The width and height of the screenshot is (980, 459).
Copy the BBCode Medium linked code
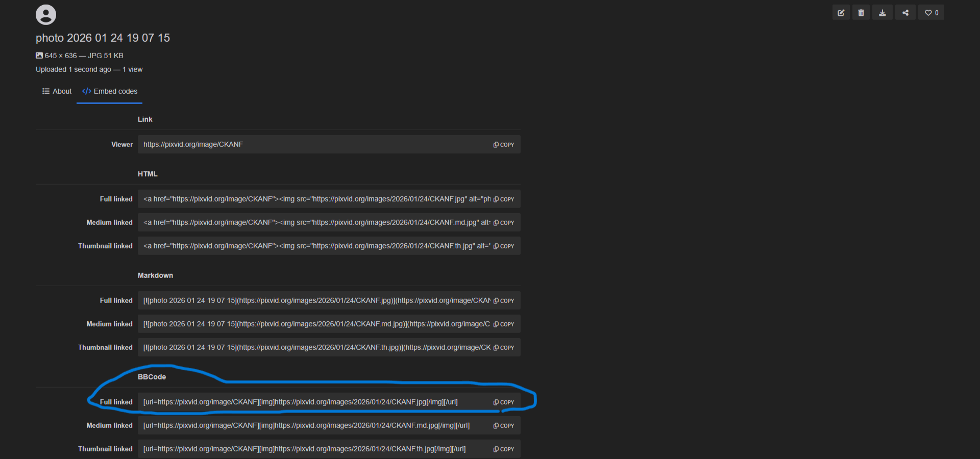click(504, 426)
